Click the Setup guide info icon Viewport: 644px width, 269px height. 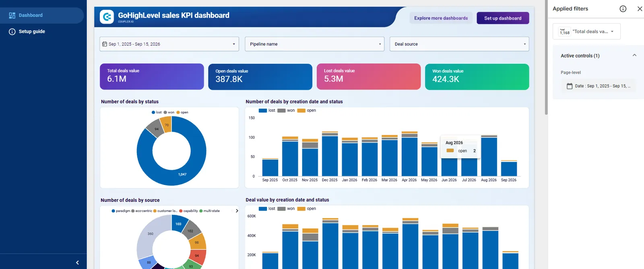12,31
